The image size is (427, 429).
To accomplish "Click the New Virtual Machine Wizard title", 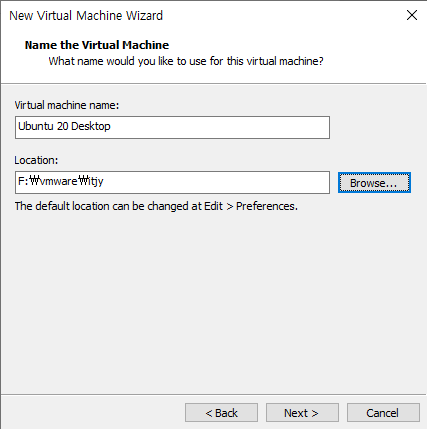I will (86, 16).
